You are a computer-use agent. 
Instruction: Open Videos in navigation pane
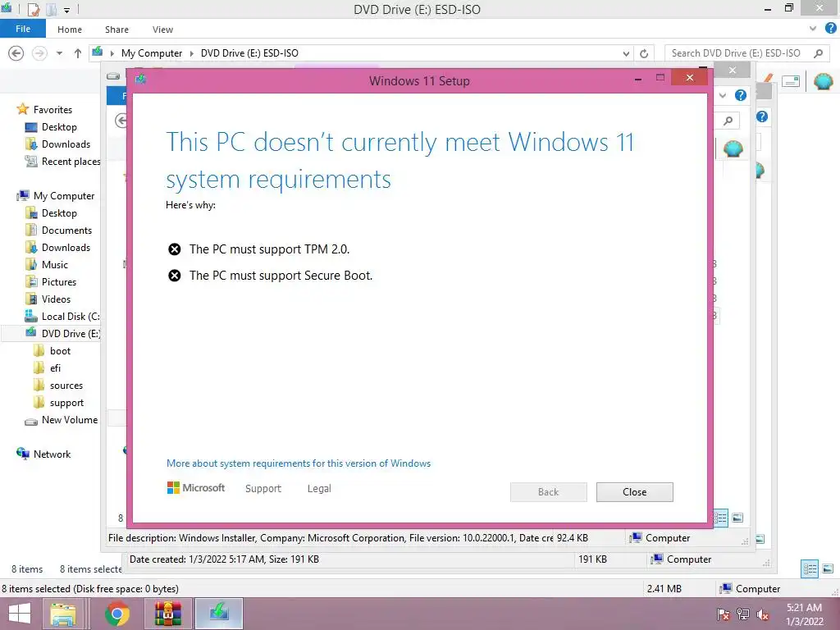pos(56,299)
